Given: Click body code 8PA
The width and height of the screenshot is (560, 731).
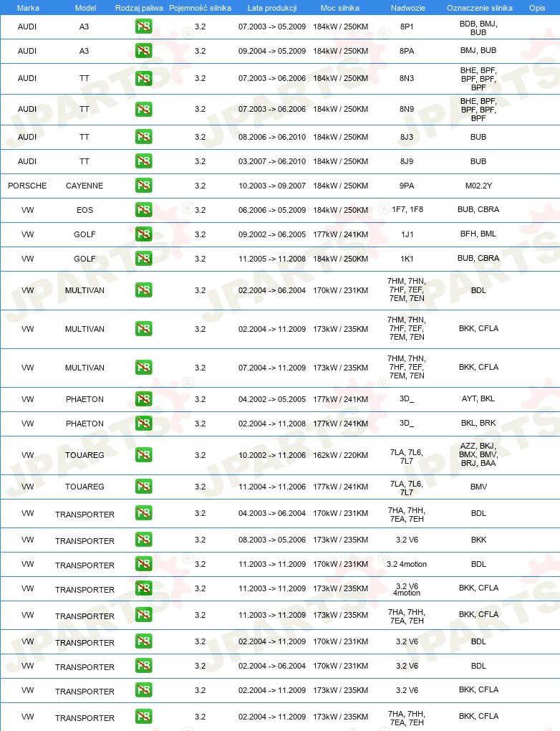Looking at the screenshot, I should [407, 51].
